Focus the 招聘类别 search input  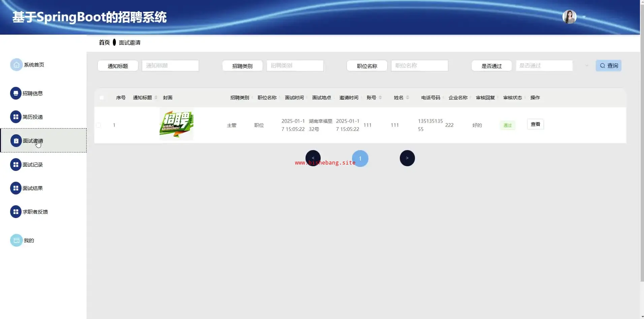tap(295, 66)
